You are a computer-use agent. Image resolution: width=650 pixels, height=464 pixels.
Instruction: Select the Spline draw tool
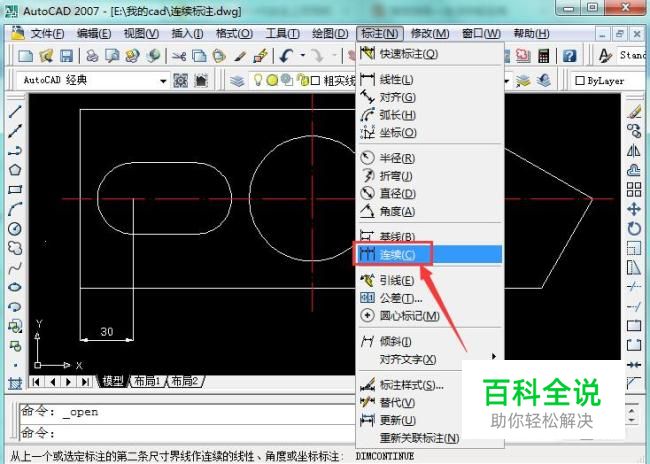pos(15,268)
